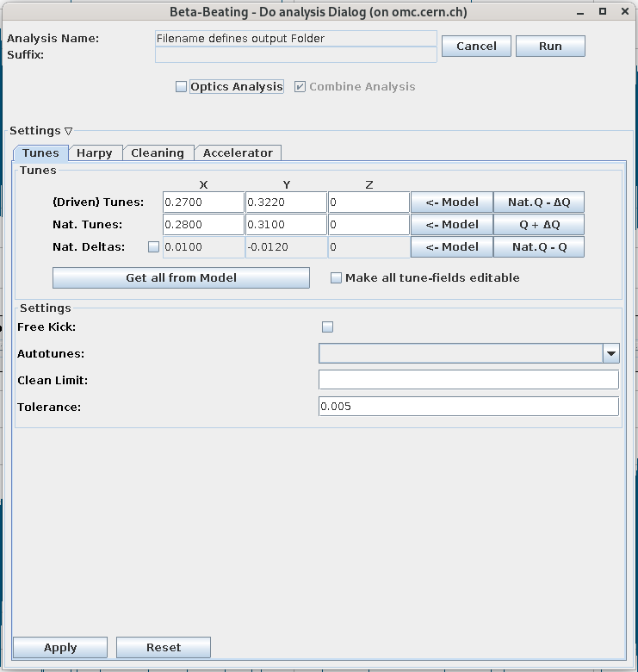Image resolution: width=638 pixels, height=672 pixels.
Task: Maximize the Do analysis dialog window
Action: 603,11
